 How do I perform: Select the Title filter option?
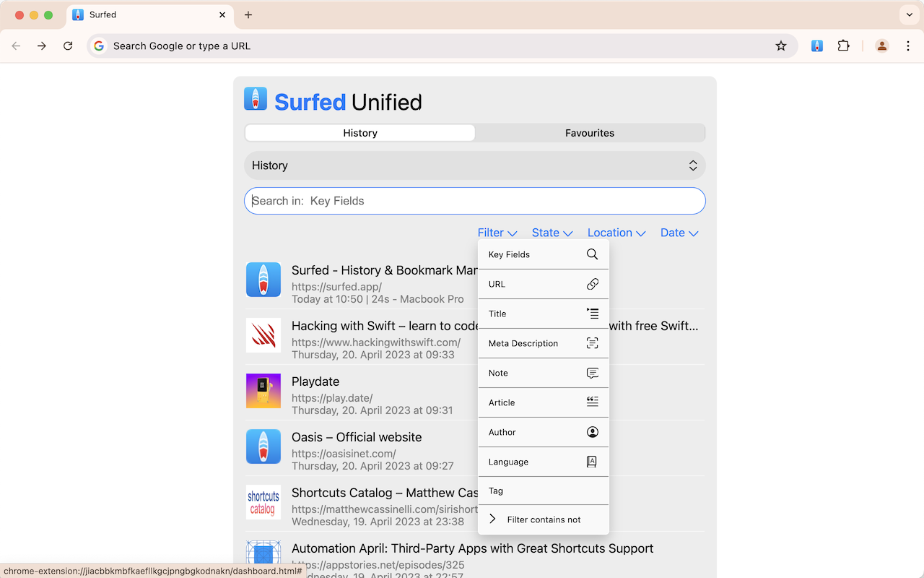(x=544, y=314)
